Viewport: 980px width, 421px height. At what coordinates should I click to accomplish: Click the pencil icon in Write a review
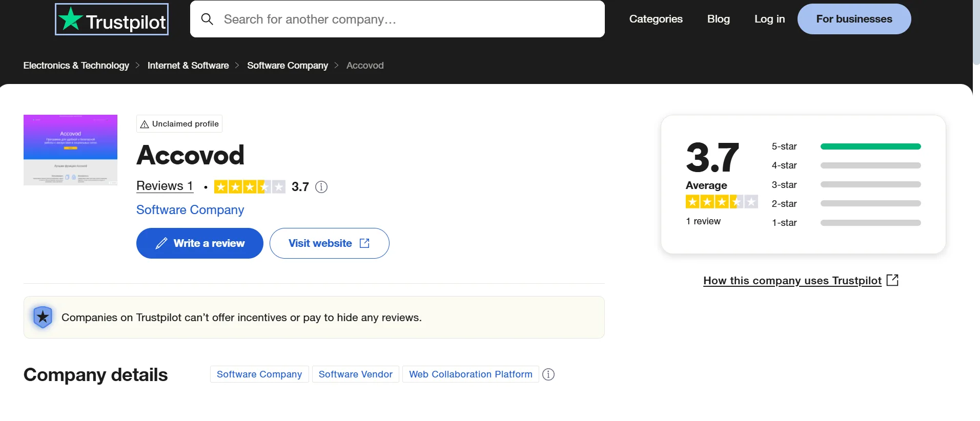pos(161,243)
